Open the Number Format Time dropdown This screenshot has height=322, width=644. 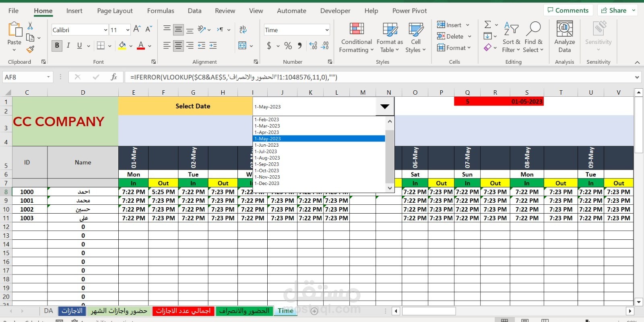327,30
